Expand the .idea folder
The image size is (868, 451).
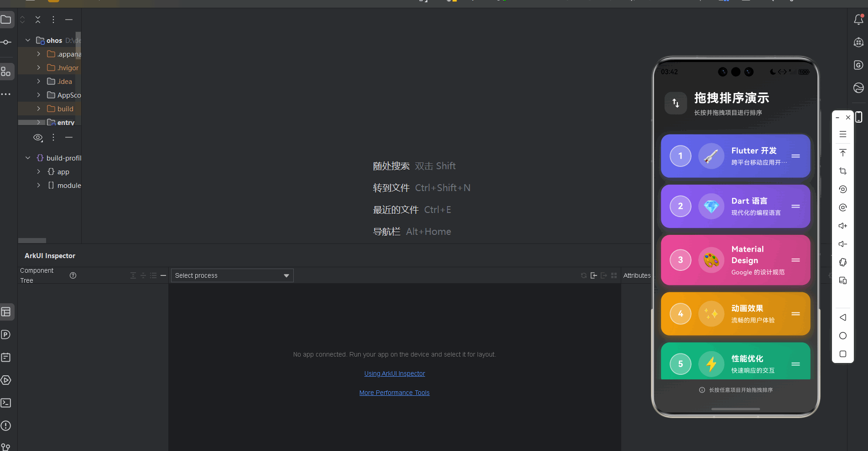(39, 81)
